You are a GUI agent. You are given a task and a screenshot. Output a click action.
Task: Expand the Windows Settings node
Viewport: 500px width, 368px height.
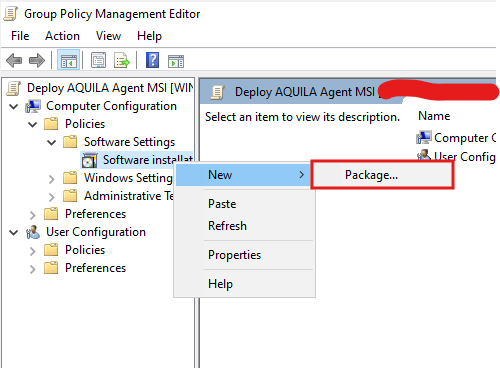52,179
